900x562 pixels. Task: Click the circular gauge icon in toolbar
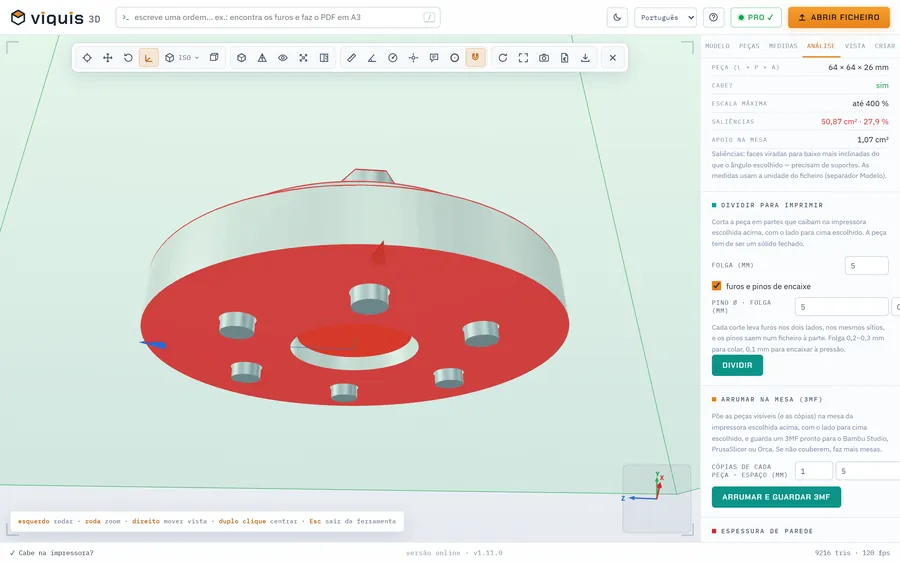(393, 57)
